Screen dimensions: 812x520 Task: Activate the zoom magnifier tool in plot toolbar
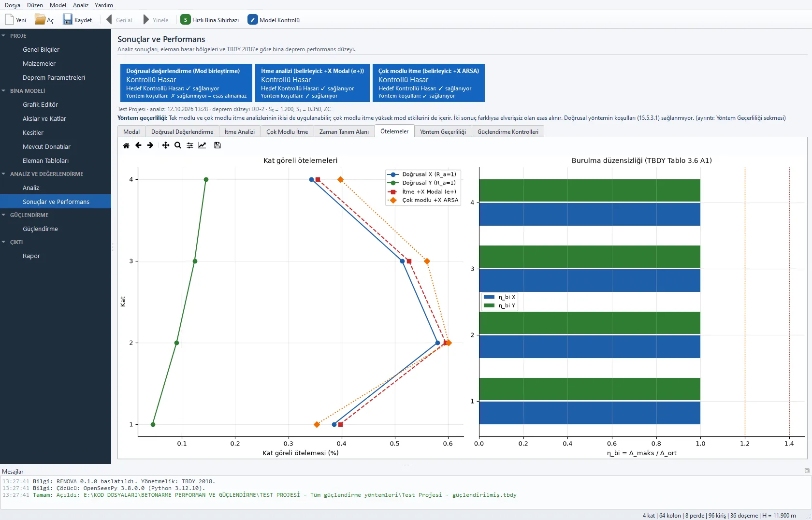[x=178, y=145]
